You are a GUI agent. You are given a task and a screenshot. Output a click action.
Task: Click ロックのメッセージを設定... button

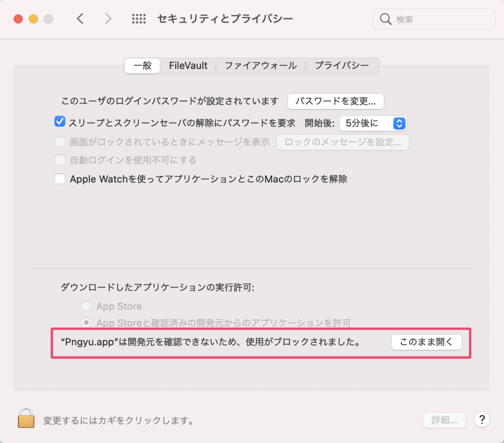pyautogui.click(x=343, y=142)
